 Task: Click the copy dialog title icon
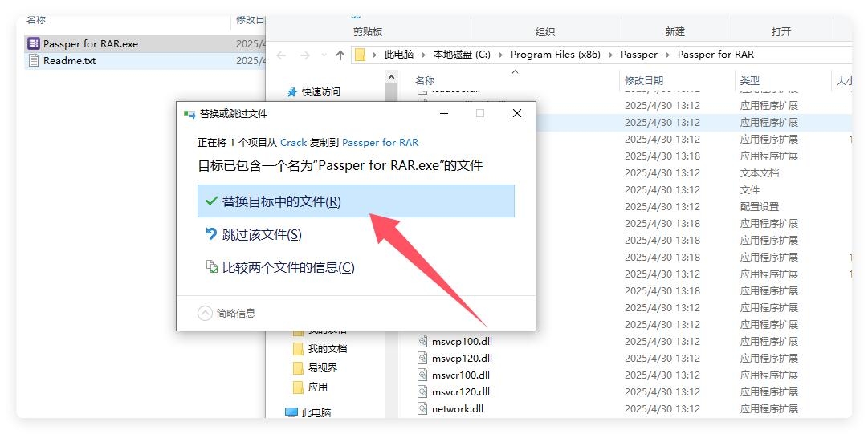point(189,114)
